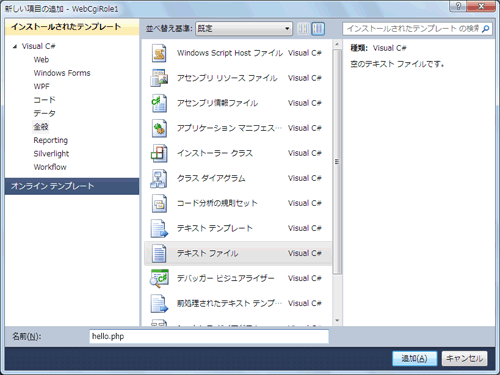Choose the アセンブリ リソース ファイル icon

(x=159, y=78)
